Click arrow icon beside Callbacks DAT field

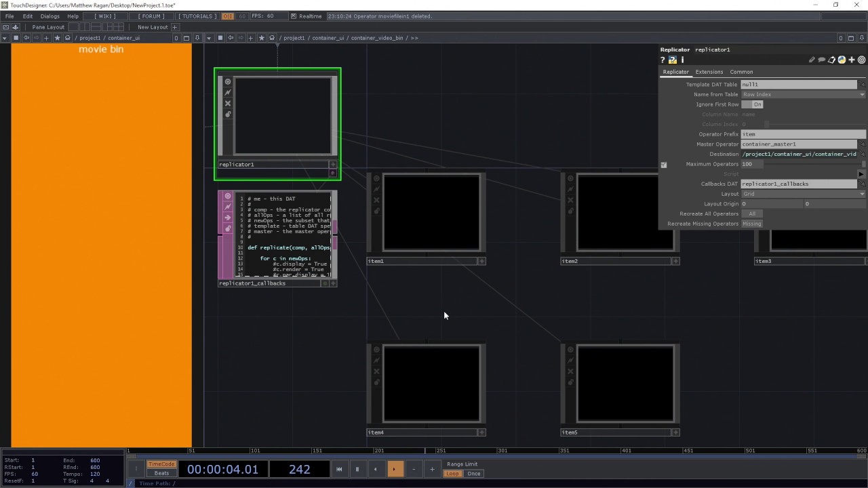863,184
